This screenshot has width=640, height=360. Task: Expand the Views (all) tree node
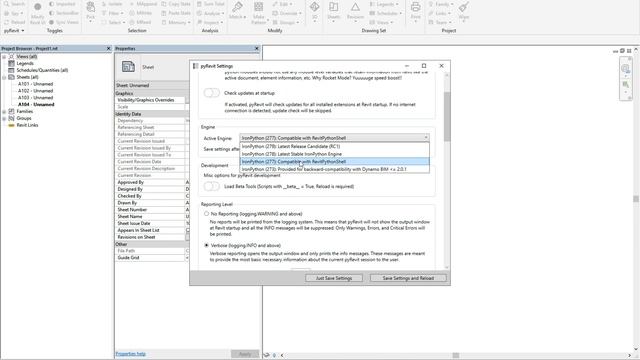click(4, 57)
